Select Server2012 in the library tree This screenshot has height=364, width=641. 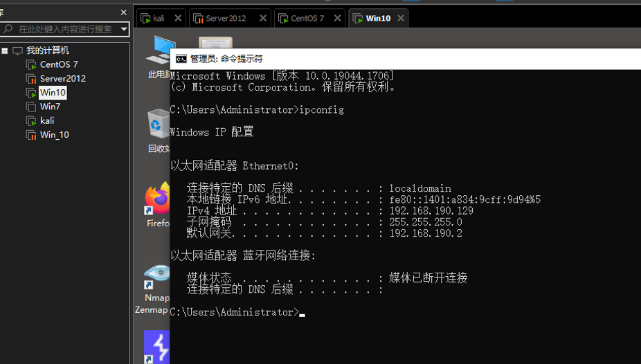[62, 78]
